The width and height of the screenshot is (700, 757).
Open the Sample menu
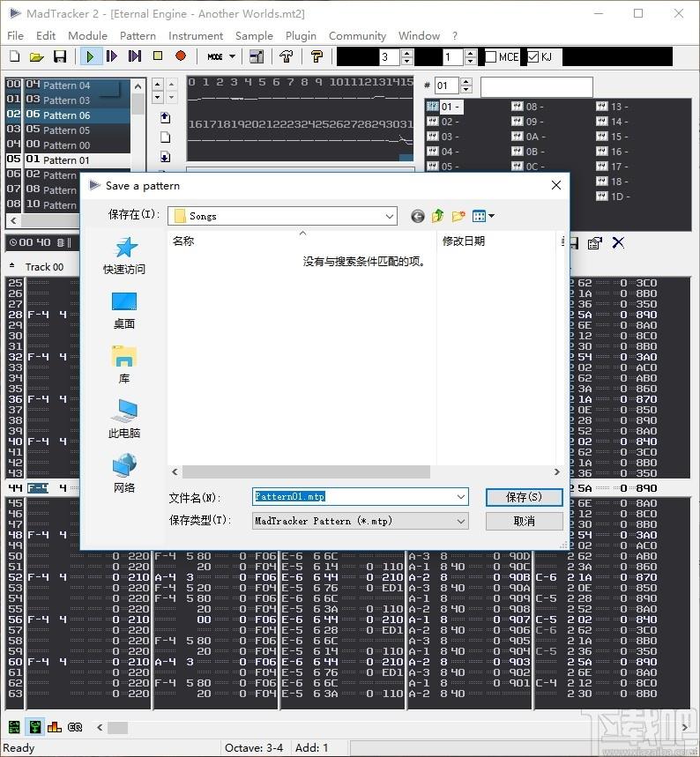tap(254, 36)
